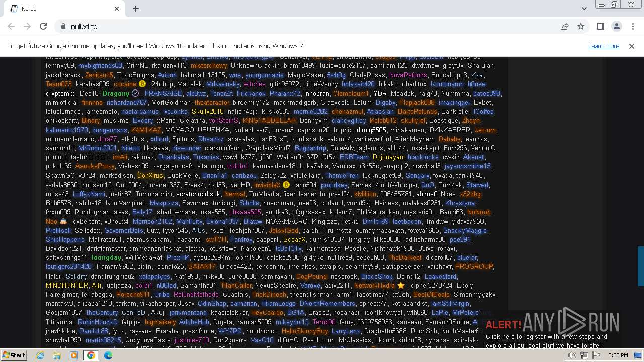The image size is (644, 362).
Task: Open user profile LuffyxNami
Action: point(89,194)
